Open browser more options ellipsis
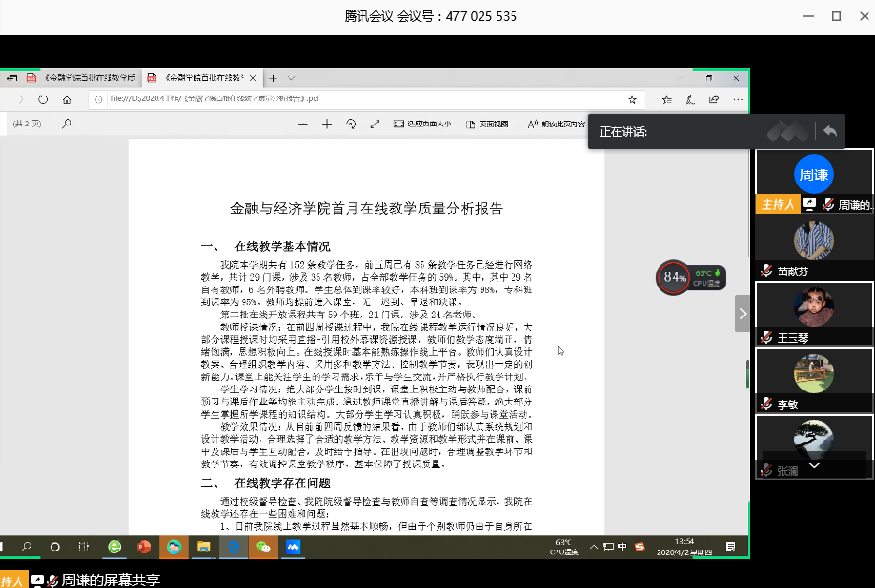Image resolution: width=875 pixels, height=588 pixels. tap(738, 100)
